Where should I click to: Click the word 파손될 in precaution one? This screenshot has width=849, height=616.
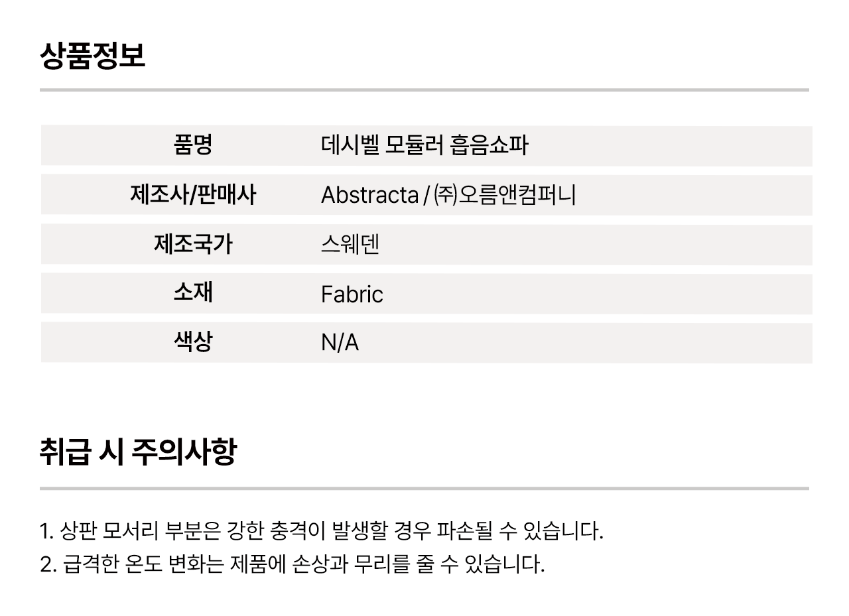pos(462,530)
